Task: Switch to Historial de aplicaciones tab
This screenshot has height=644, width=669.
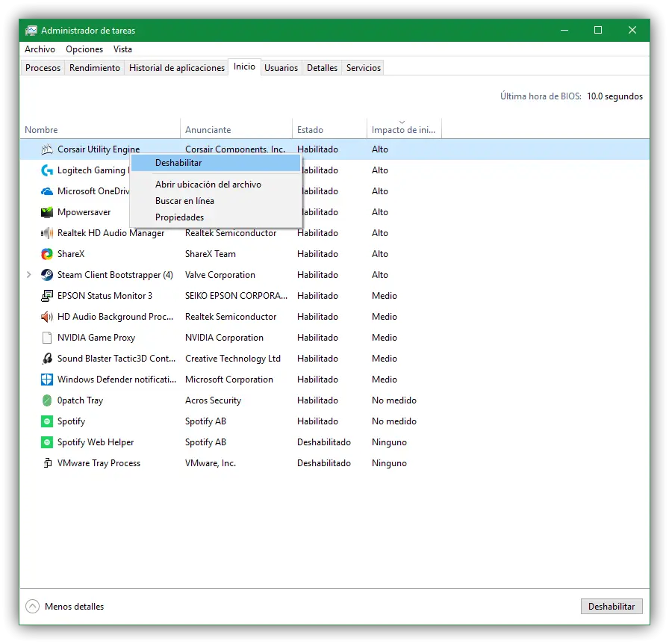Action: (177, 67)
